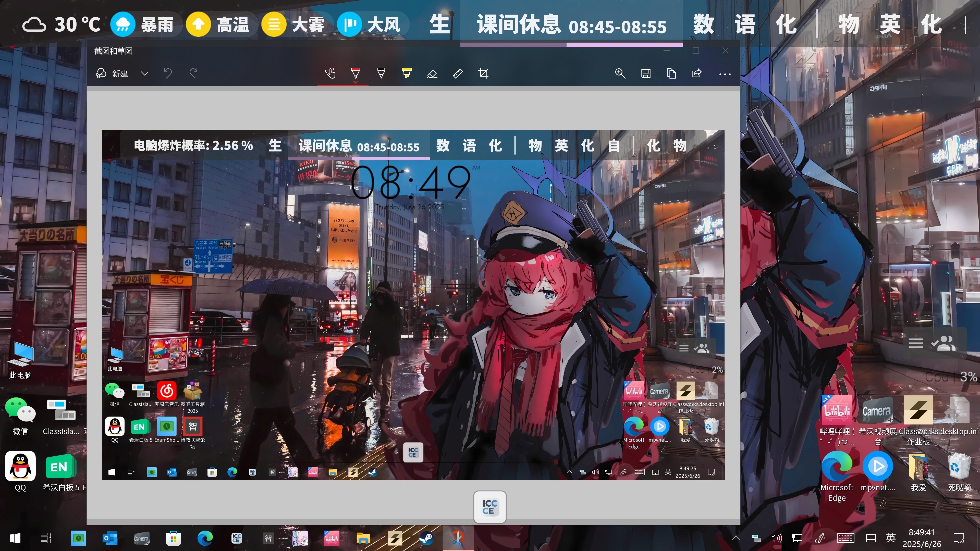Viewport: 980px width, 551px height.
Task: Open the See more ellipsis menu
Action: [x=725, y=74]
